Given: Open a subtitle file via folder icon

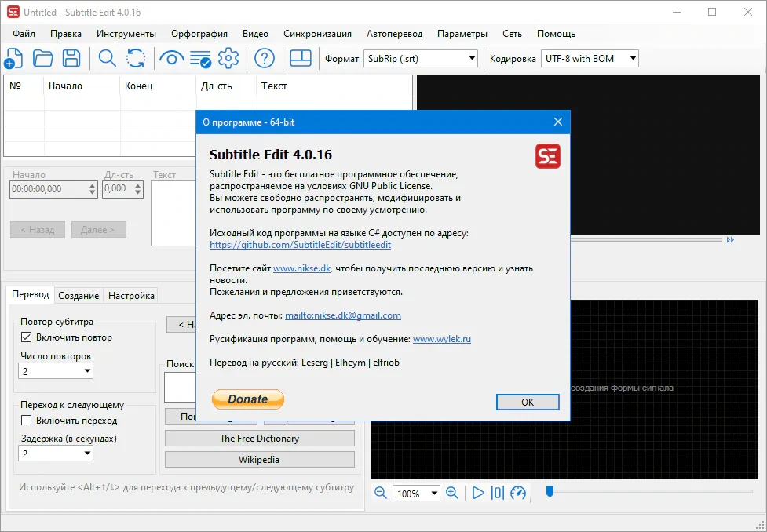Looking at the screenshot, I should pyautogui.click(x=42, y=59).
